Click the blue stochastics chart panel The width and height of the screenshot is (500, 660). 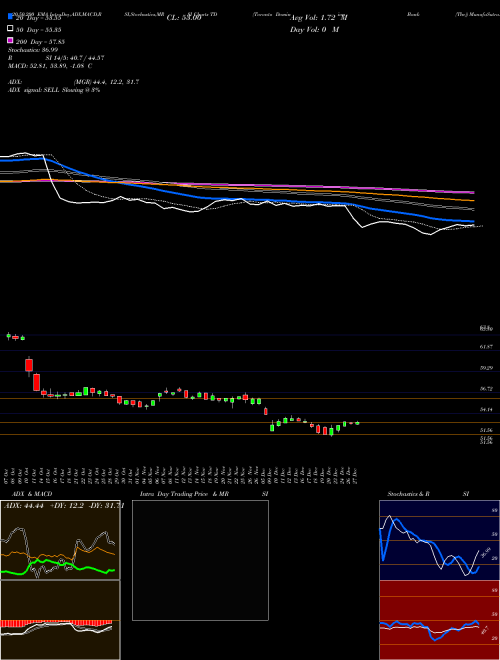tap(439, 540)
